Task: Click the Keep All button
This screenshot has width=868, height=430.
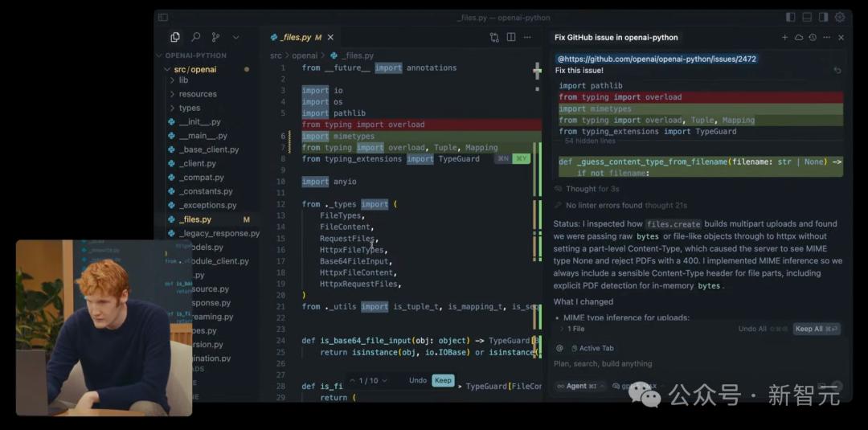Action: 816,329
